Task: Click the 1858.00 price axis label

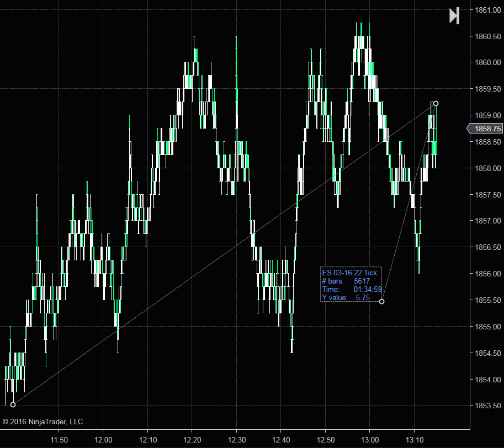Action: 487,168
